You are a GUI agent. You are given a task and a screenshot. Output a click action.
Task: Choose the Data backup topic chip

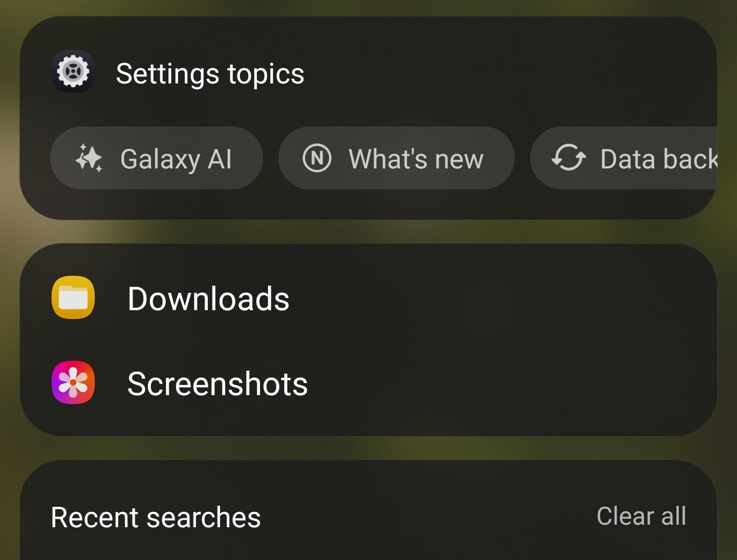[624, 158]
